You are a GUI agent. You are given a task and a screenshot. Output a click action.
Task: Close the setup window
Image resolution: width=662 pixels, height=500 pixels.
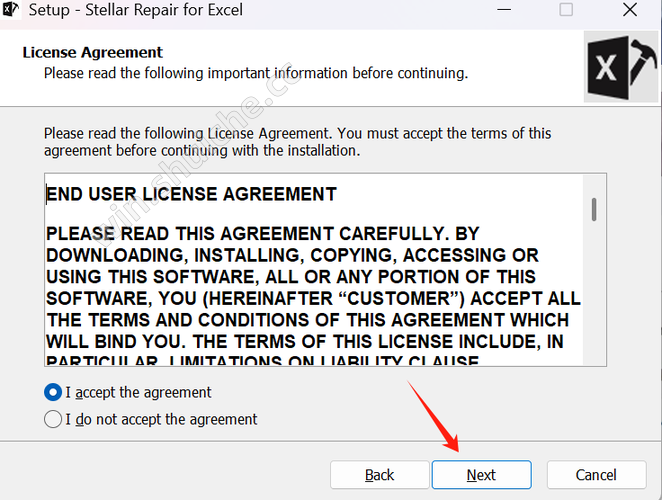pos(629,9)
